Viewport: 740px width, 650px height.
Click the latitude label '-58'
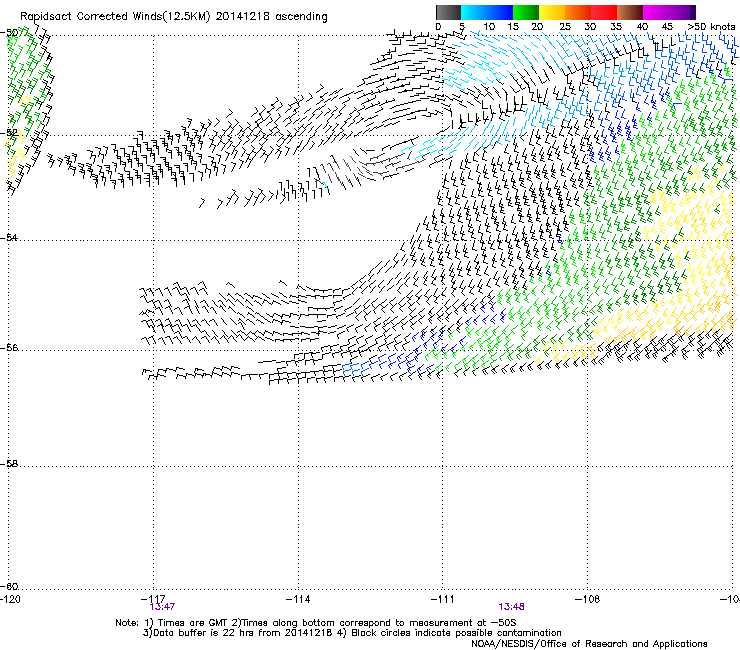click(x=9, y=464)
